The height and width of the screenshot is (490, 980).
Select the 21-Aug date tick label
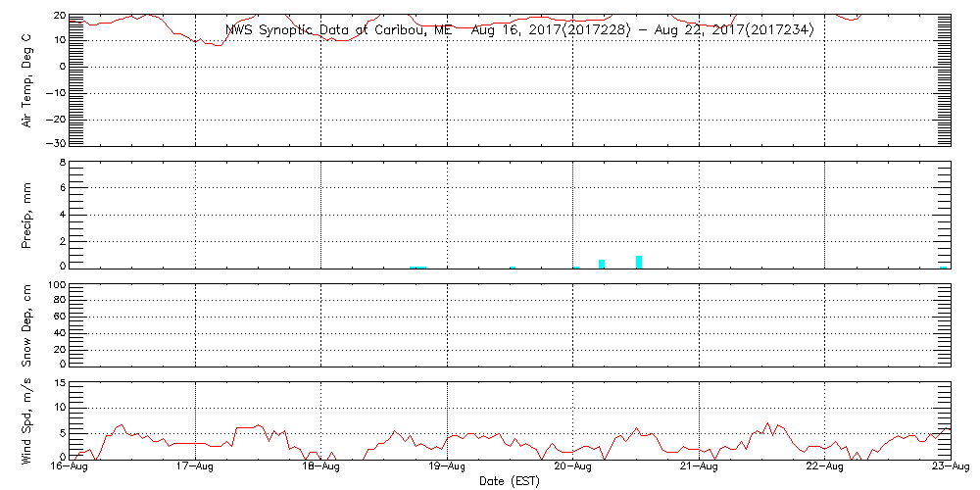pos(699,468)
